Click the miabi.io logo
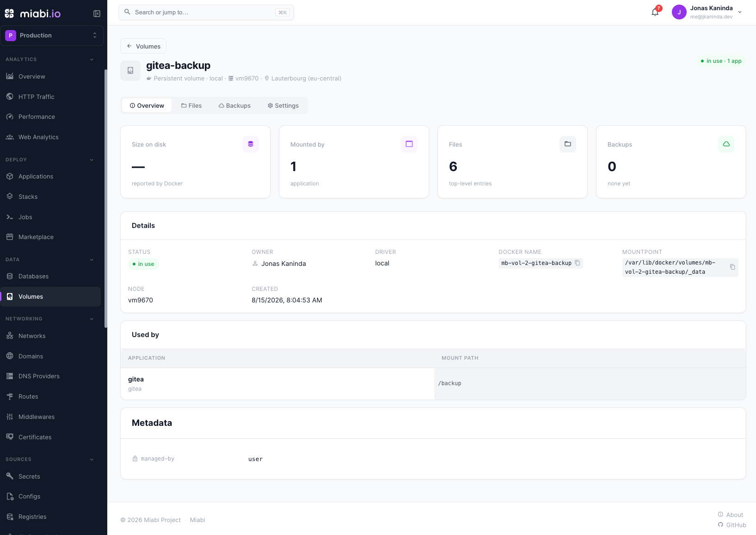This screenshot has height=535, width=756. [x=33, y=13]
